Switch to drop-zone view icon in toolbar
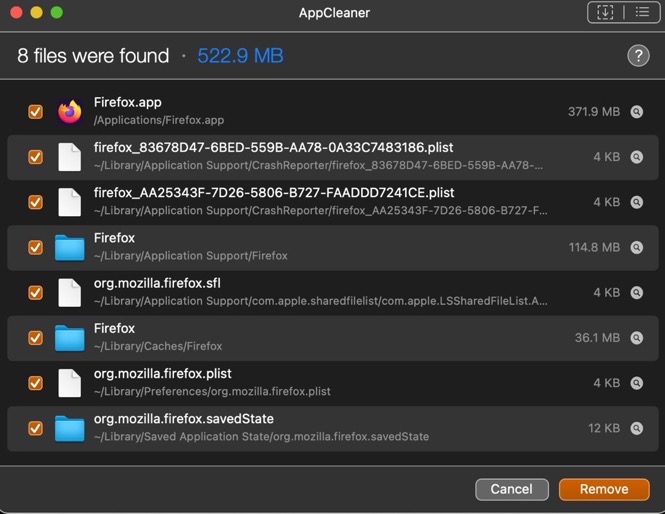 [x=605, y=12]
